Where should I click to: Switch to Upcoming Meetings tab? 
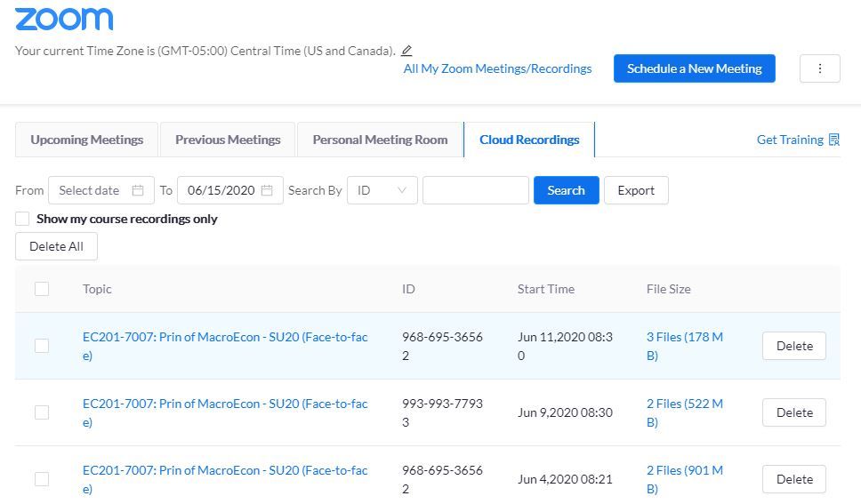tap(86, 140)
